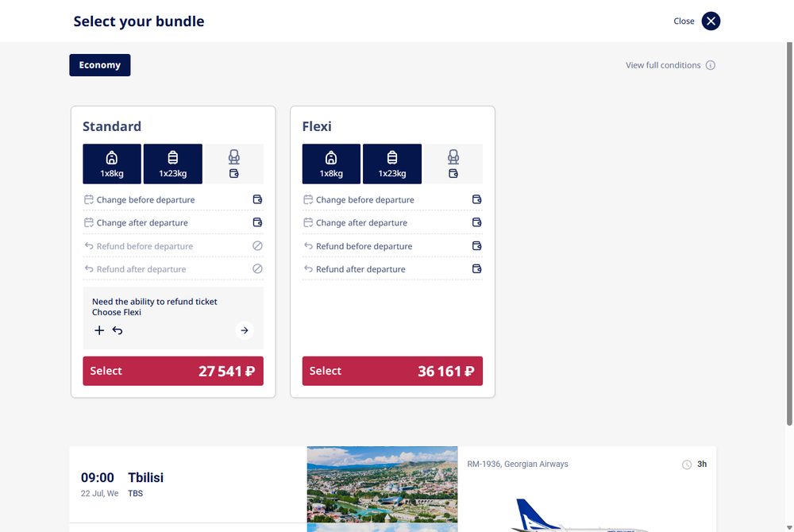Viewport: 794px width, 532px height.
Task: Open View full conditions link
Action: click(663, 65)
